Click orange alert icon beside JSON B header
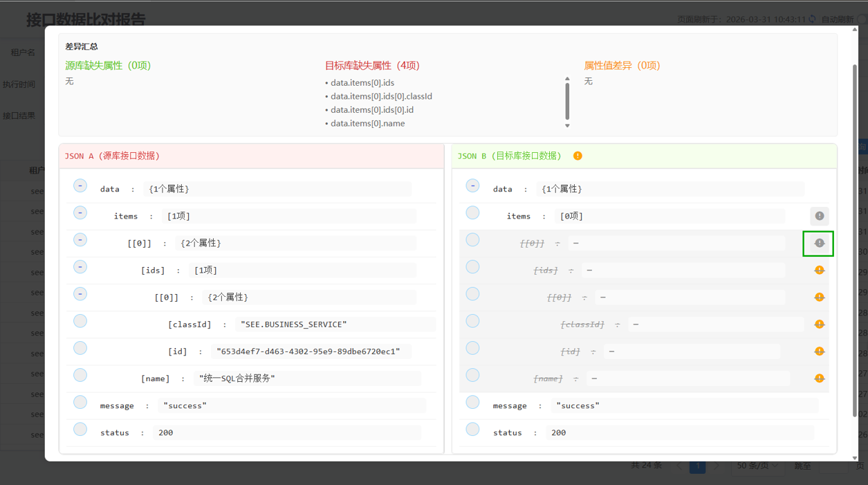868x485 pixels. (x=578, y=156)
